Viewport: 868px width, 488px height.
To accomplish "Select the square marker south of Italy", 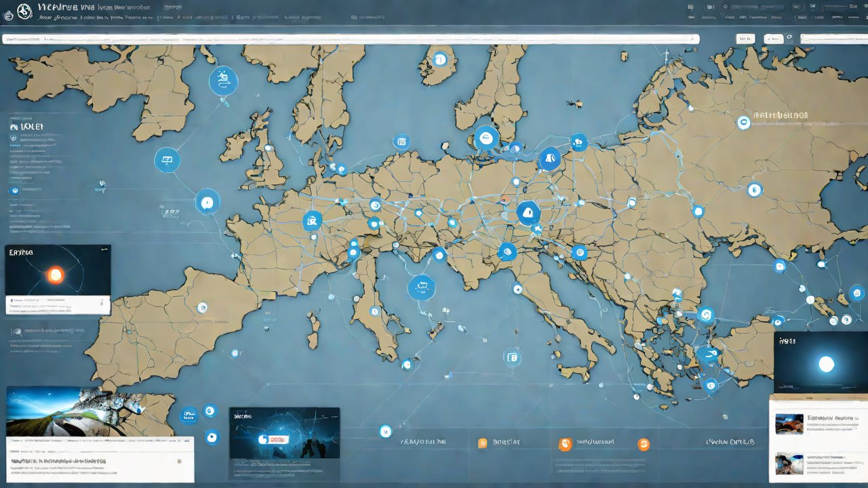I will click(512, 357).
